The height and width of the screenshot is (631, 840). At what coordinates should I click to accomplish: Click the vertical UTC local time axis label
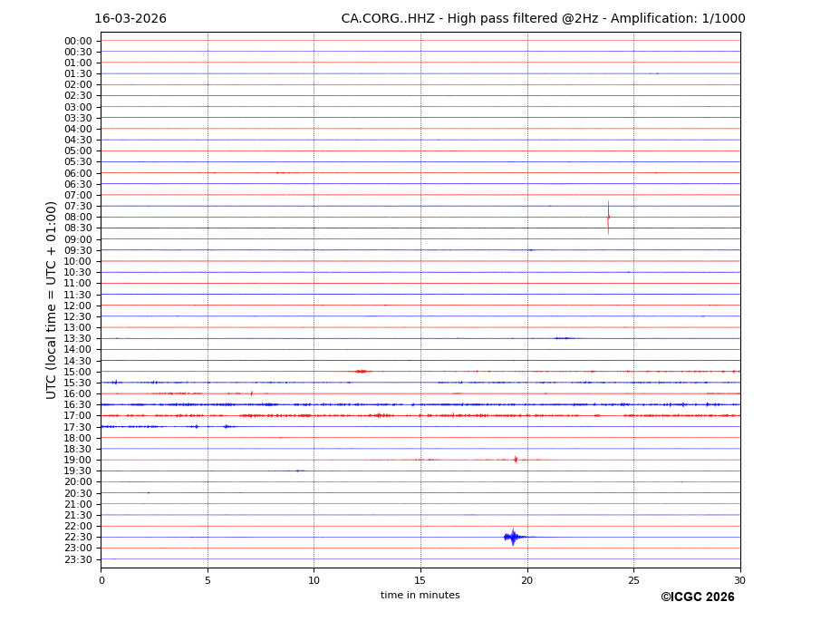click(52, 299)
